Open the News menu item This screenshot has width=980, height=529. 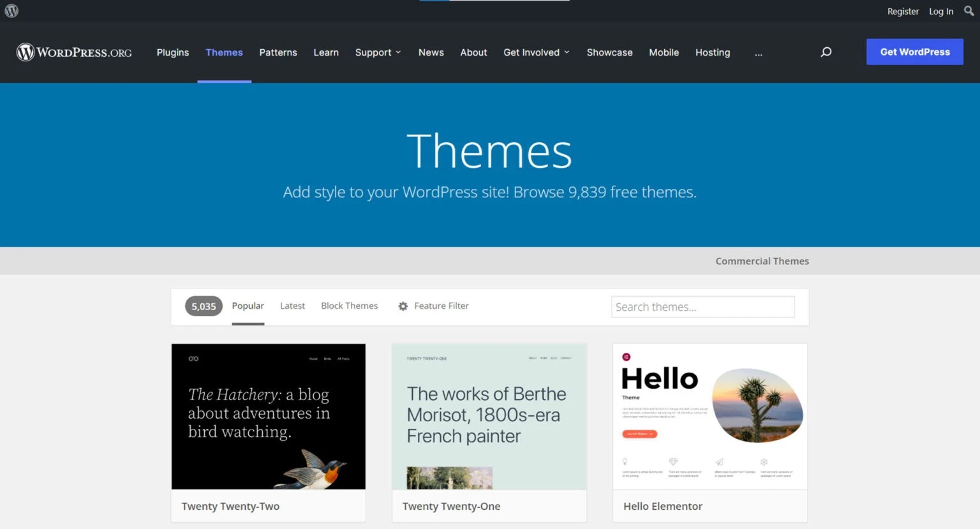(431, 52)
